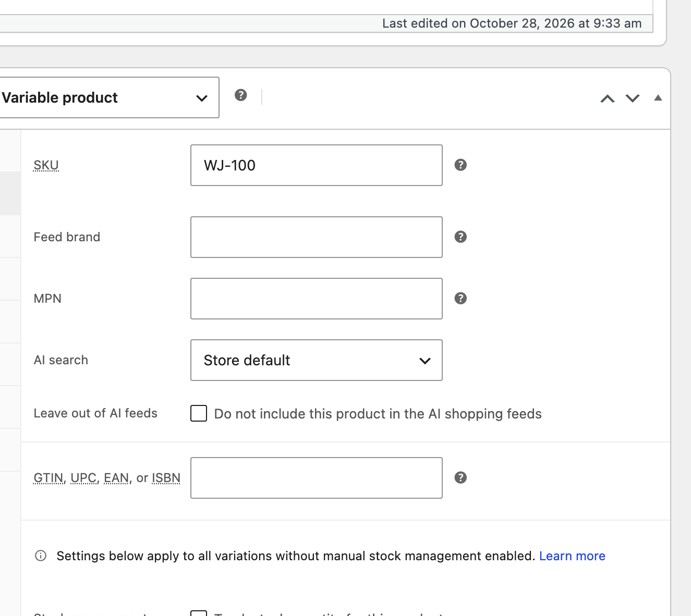Open the Learn more link

coord(572,556)
